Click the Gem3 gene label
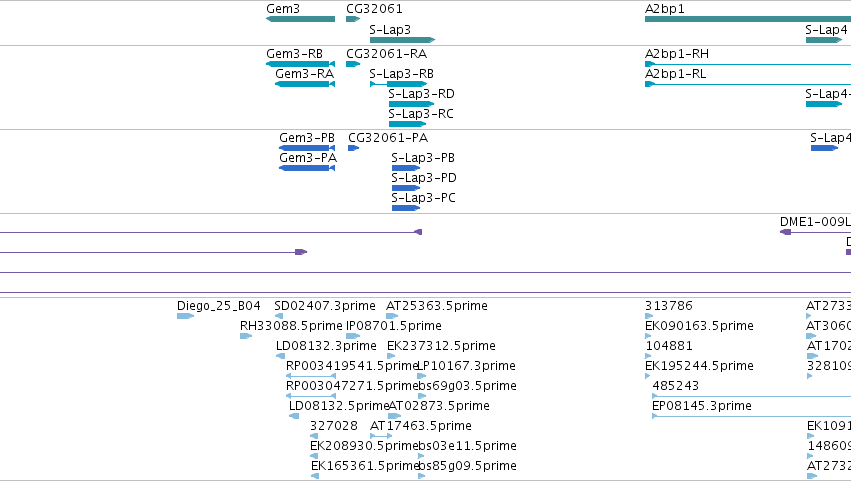Screen dimensions: 851x481 [283, 9]
